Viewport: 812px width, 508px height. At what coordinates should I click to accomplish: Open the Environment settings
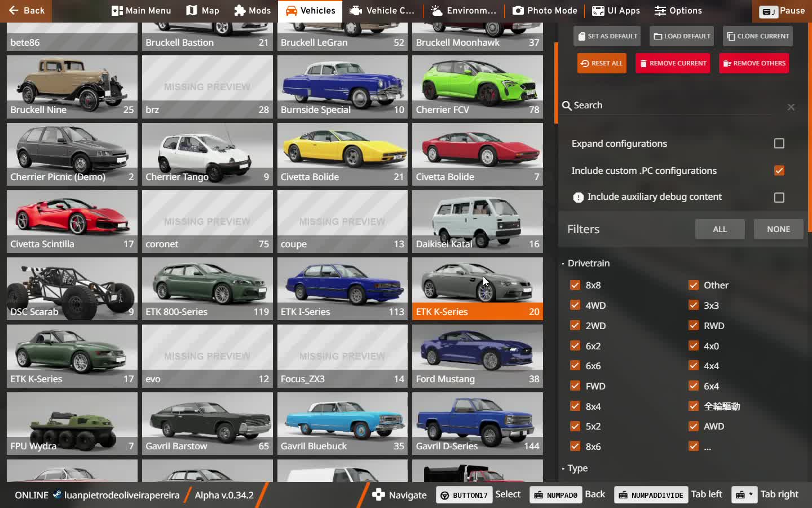462,10
